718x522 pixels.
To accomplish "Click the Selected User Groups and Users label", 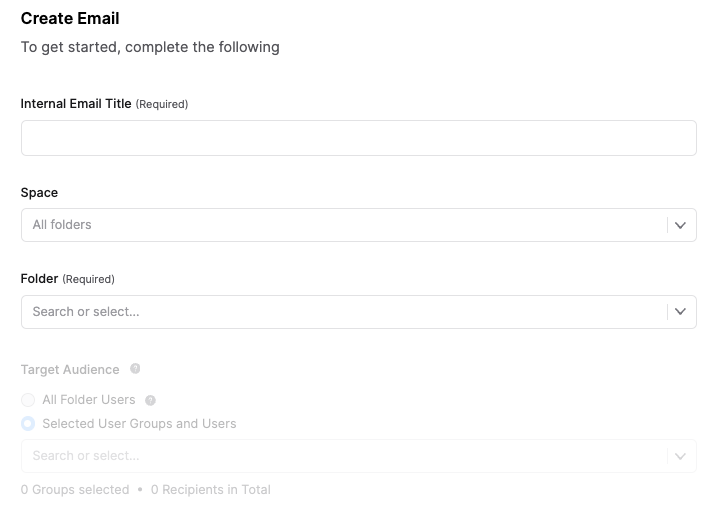I will 139,424.
